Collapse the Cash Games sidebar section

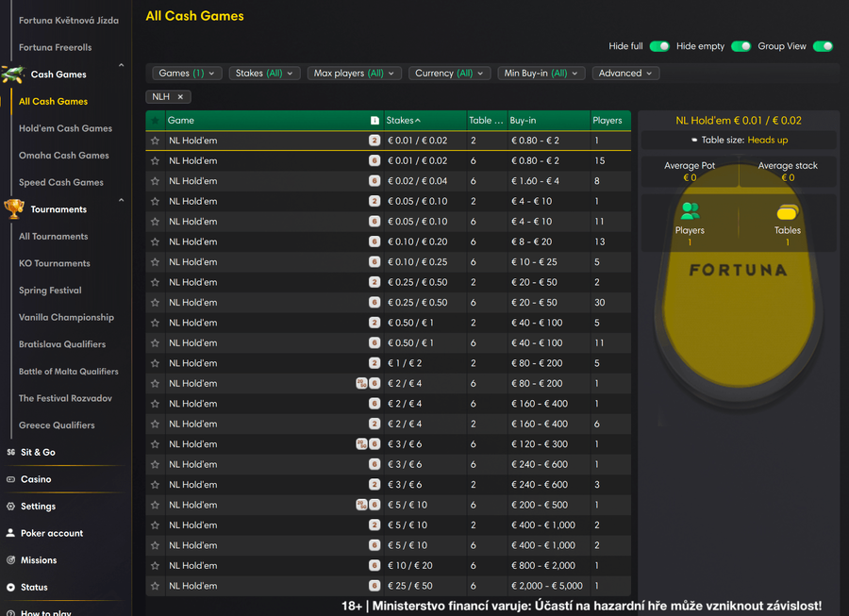tap(122, 65)
